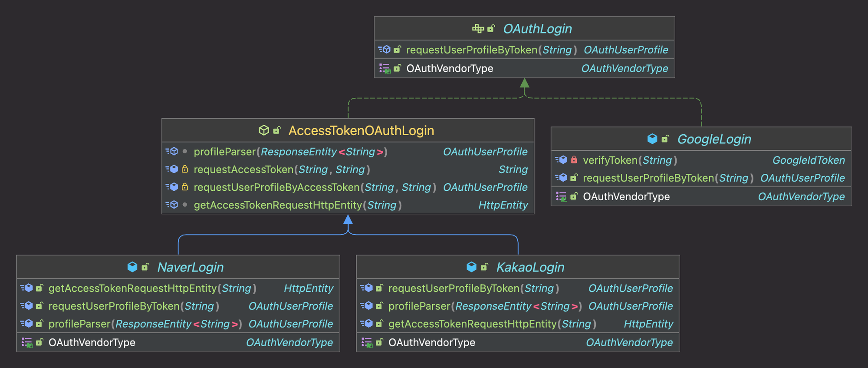Select the NaverLogin class title
This screenshot has width=868, height=368.
coord(191,267)
